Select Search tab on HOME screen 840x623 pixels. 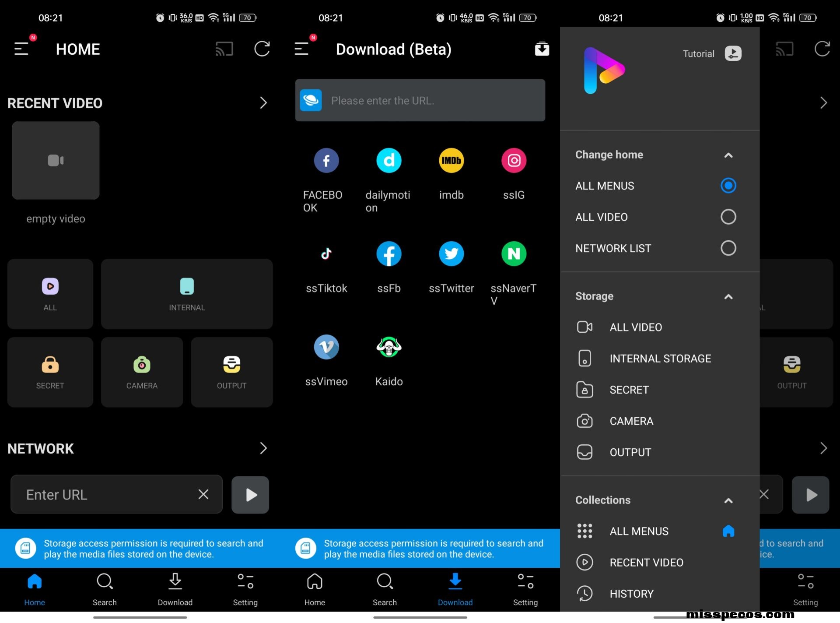pyautogui.click(x=105, y=589)
